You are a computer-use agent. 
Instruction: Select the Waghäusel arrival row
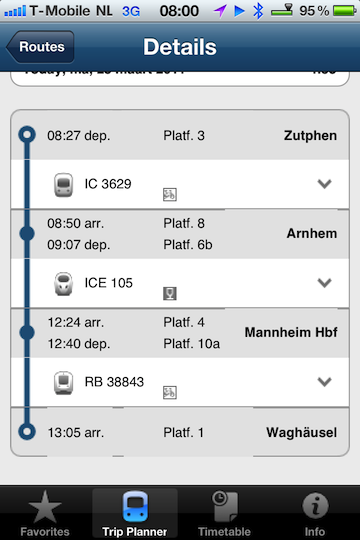180,432
